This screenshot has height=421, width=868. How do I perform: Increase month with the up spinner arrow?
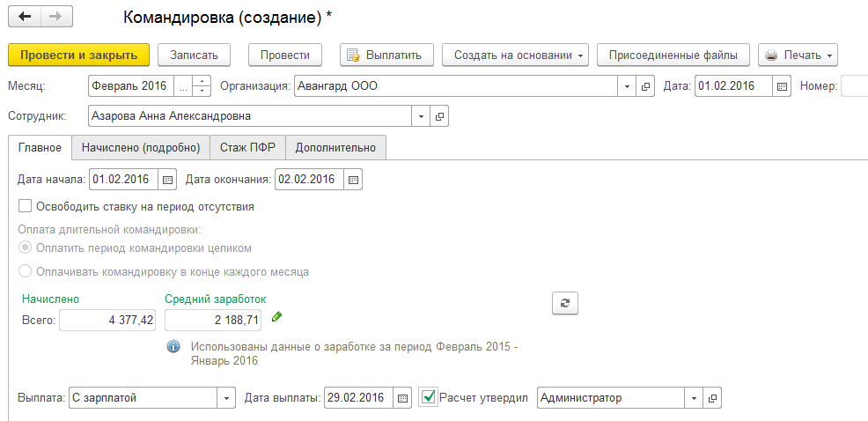(x=202, y=81)
